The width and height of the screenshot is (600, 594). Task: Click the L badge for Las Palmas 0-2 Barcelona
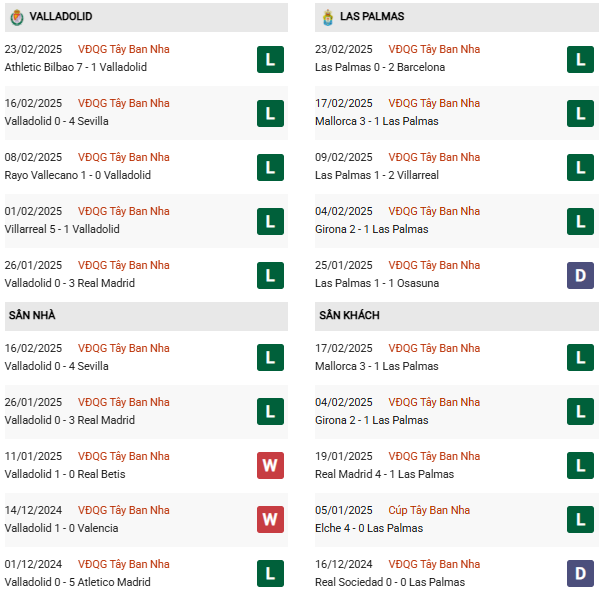click(580, 60)
